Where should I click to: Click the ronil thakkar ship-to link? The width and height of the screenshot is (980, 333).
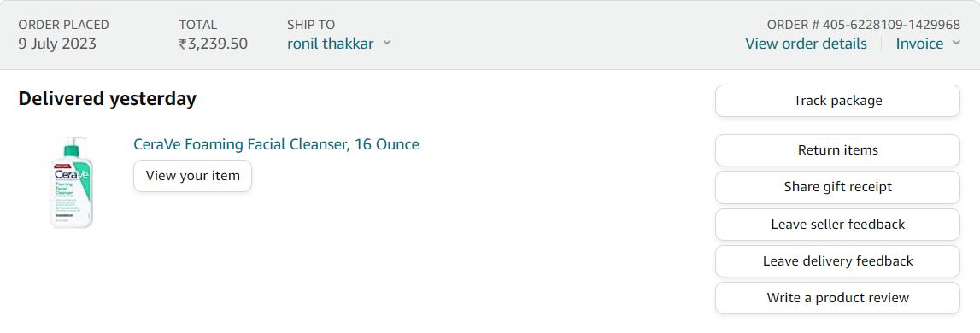(330, 44)
